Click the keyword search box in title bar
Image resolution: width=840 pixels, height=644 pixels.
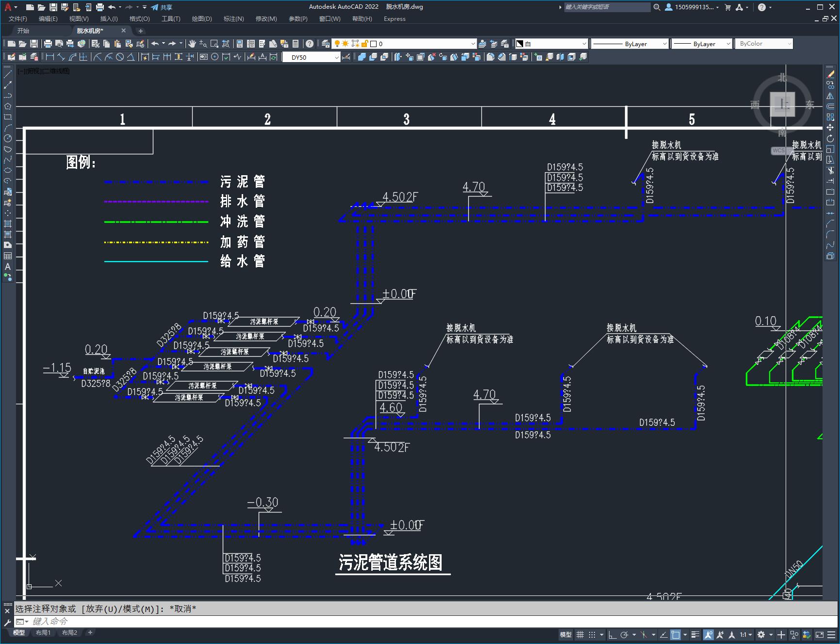pyautogui.click(x=607, y=7)
